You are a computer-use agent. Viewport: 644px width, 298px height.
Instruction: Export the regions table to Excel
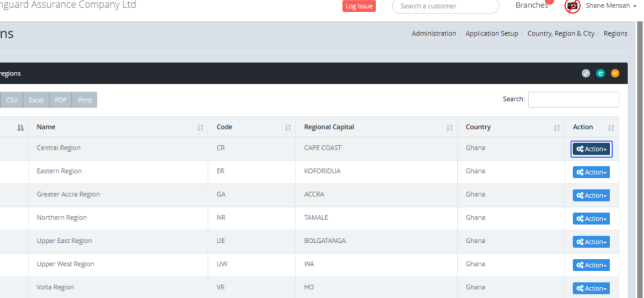tap(36, 100)
